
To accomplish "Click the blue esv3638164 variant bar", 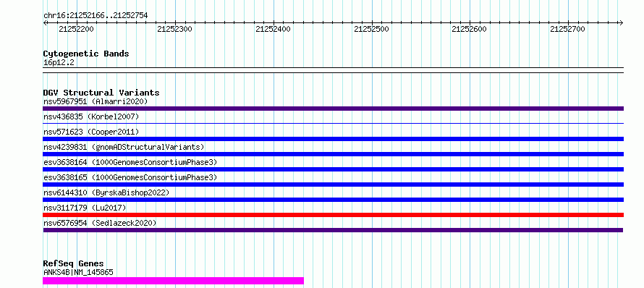I will point(333,169).
